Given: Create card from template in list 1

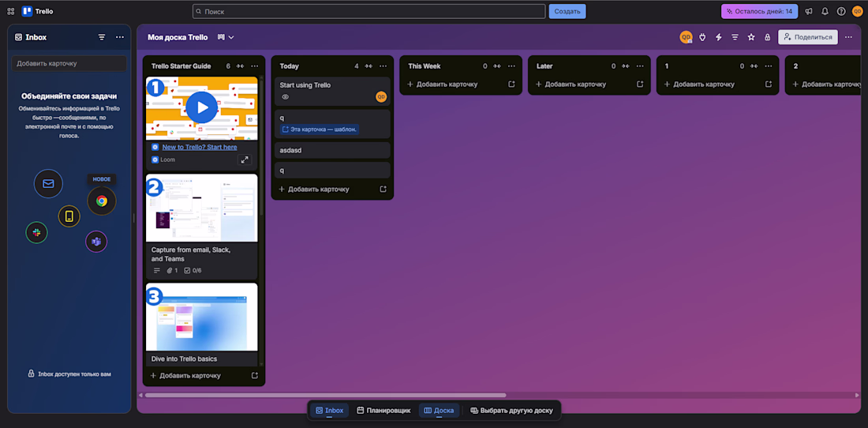Looking at the screenshot, I should [x=769, y=84].
